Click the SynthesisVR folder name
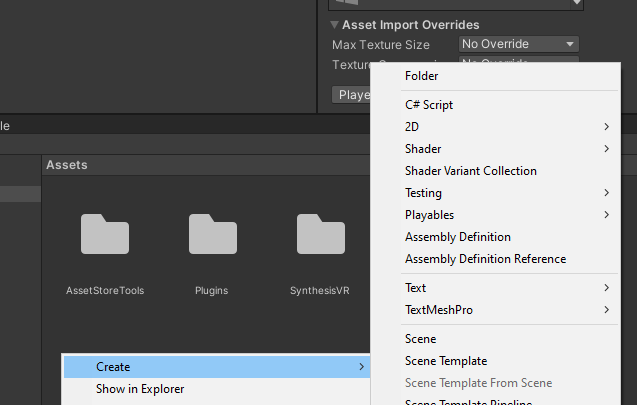The height and width of the screenshot is (405, 637). pos(320,290)
